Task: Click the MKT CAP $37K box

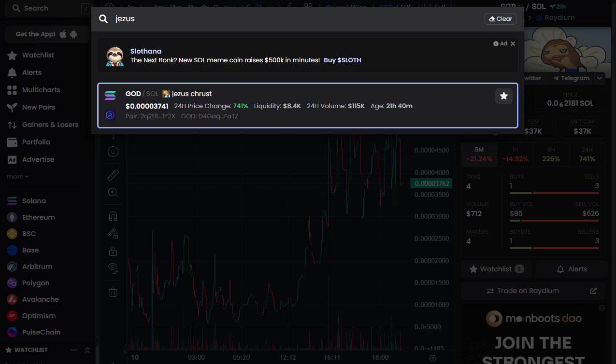Action: 582,127
